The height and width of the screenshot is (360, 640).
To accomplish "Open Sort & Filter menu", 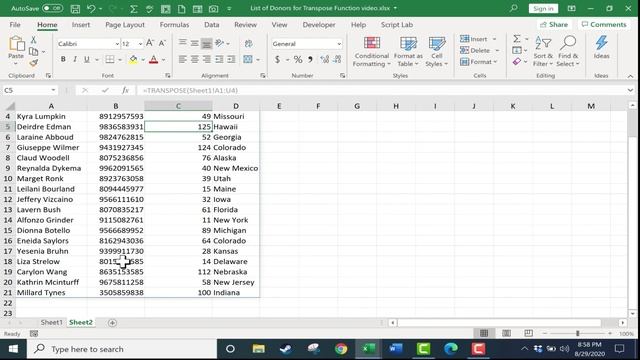I will coord(543,51).
